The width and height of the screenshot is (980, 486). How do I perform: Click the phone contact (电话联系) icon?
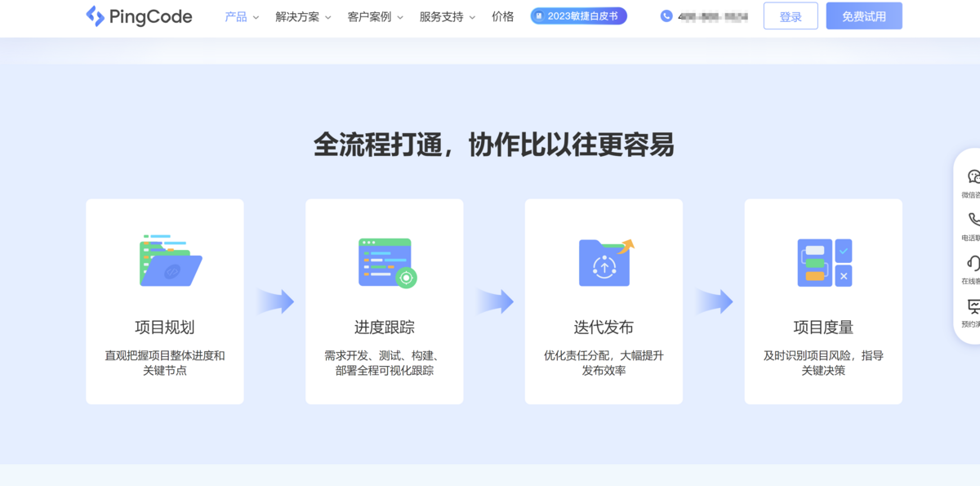973,218
